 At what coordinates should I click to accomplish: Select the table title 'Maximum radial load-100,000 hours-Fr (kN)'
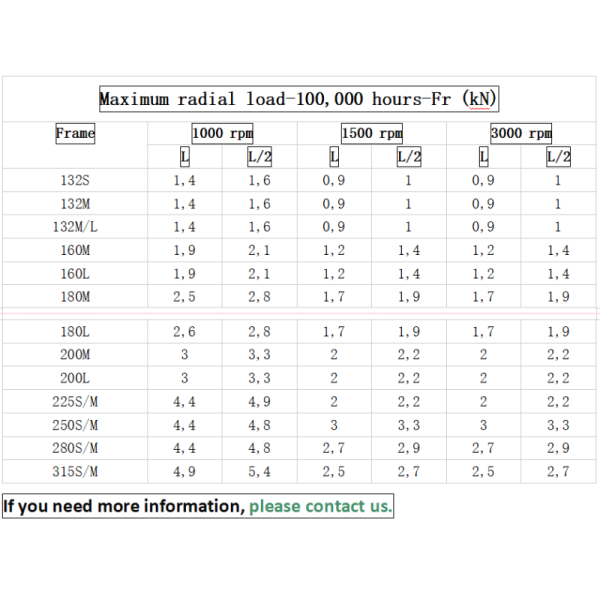pyautogui.click(x=299, y=99)
